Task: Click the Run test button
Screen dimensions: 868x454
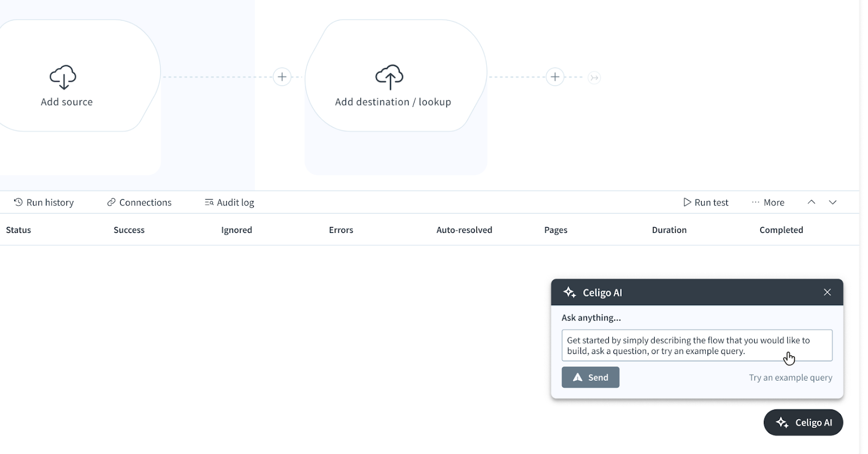Action: click(x=706, y=203)
